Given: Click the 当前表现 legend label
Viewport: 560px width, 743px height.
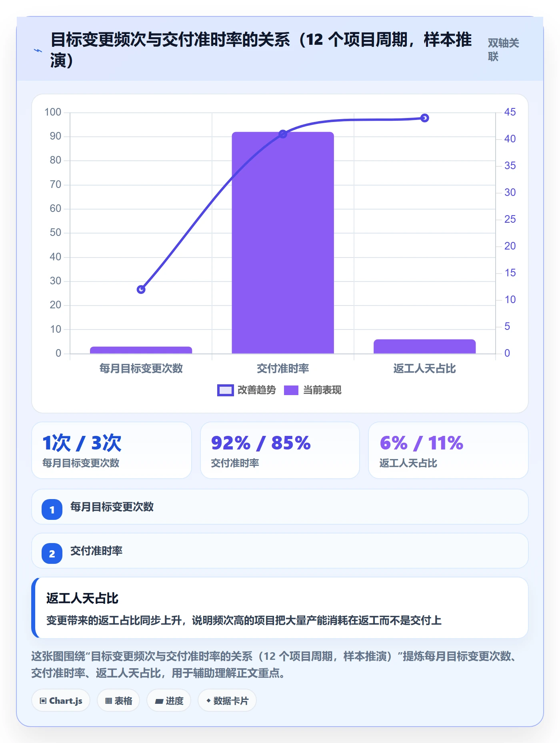Looking at the screenshot, I should pos(322,390).
